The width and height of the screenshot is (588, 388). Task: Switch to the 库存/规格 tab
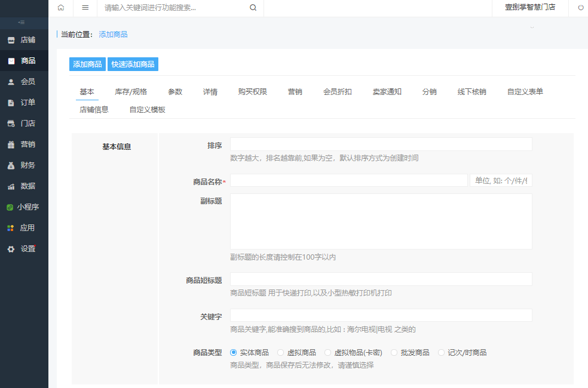click(x=131, y=92)
